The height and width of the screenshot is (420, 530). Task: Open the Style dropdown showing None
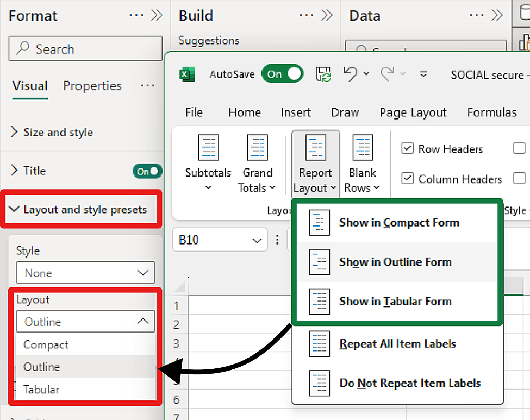coord(85,273)
